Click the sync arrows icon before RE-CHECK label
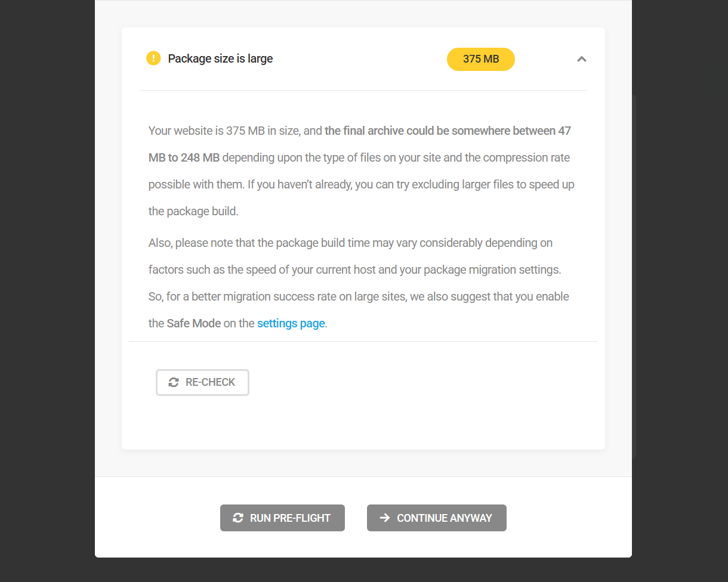Viewport: 728px width, 582px height. tap(174, 382)
